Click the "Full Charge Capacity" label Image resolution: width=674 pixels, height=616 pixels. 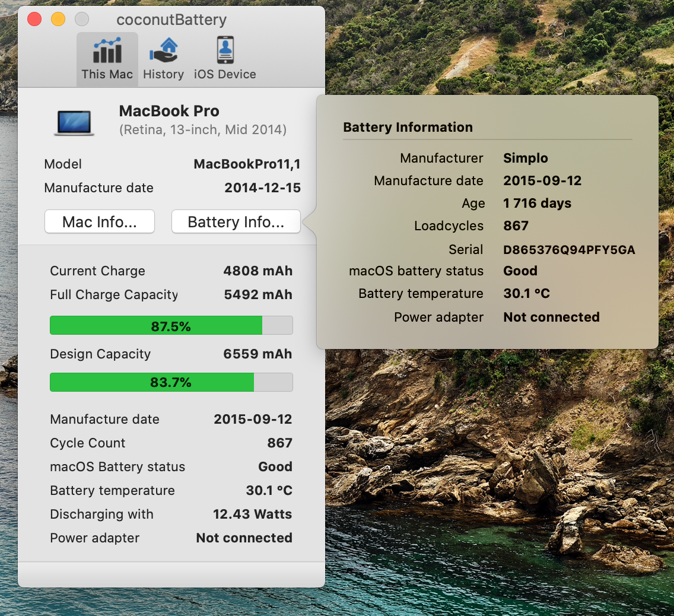tap(114, 294)
